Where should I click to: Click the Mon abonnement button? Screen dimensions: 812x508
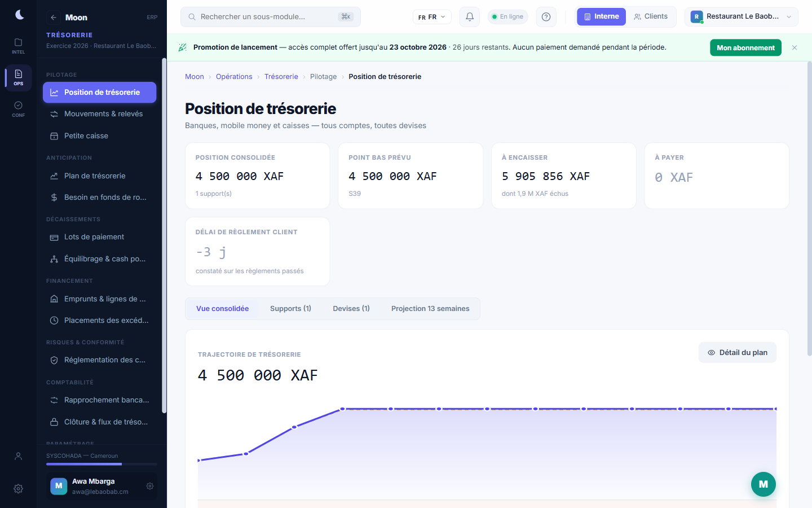click(745, 48)
